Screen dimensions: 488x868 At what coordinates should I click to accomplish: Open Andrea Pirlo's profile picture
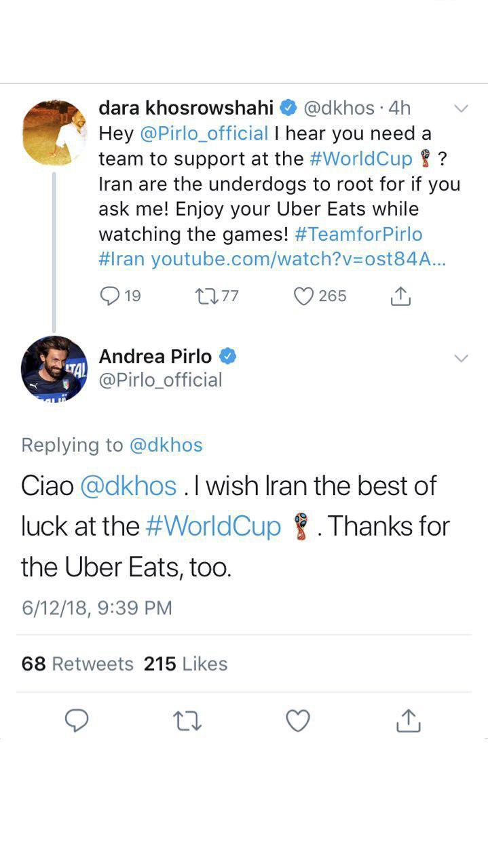click(x=54, y=370)
